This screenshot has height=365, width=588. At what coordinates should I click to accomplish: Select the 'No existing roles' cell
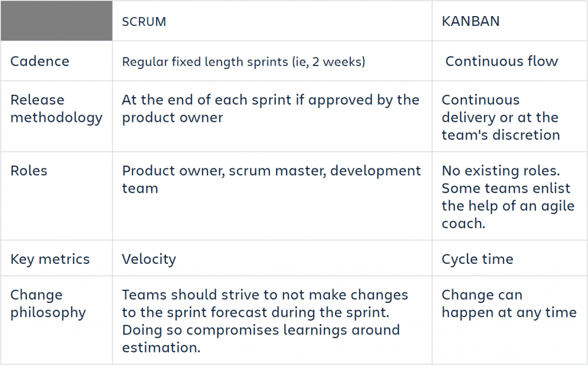click(x=508, y=197)
